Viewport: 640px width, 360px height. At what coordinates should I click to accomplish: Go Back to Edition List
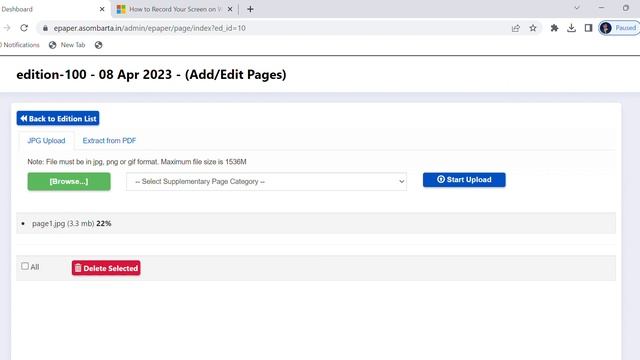(58, 118)
